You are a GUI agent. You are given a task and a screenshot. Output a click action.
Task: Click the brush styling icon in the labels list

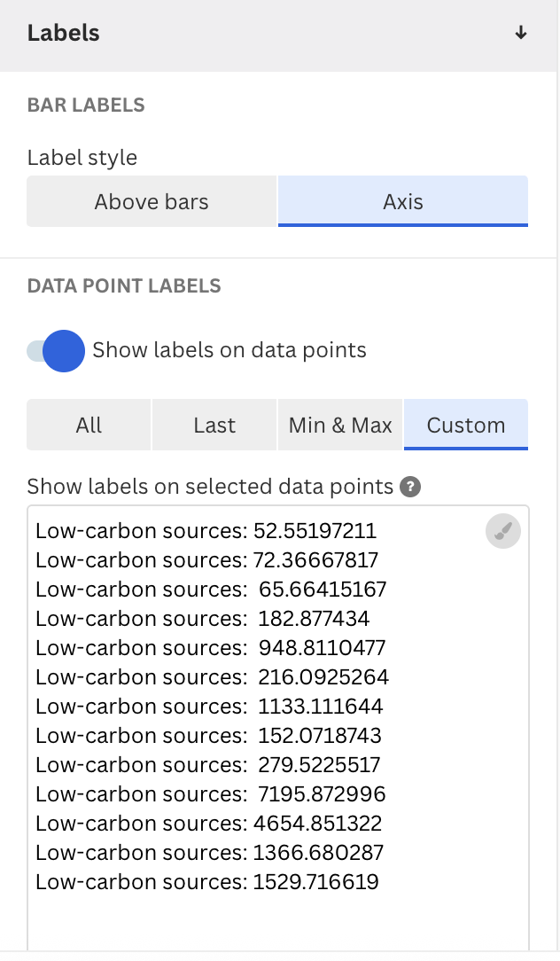(x=502, y=531)
